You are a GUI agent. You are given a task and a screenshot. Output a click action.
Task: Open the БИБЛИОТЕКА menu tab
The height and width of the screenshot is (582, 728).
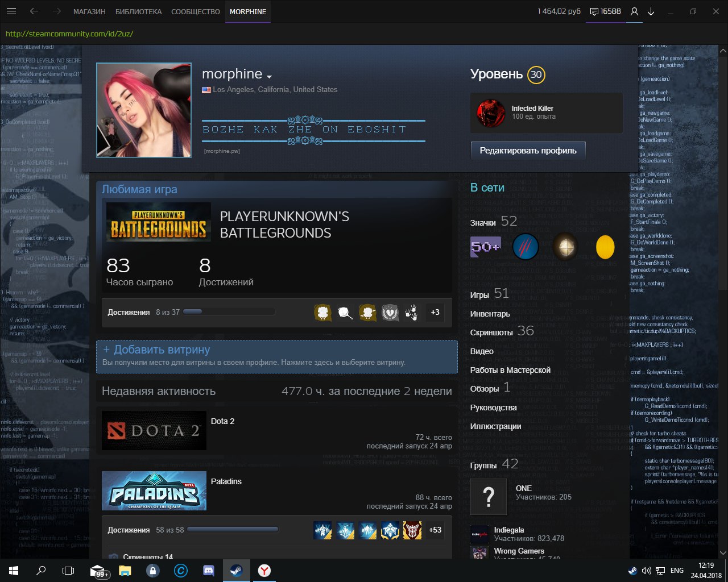point(138,11)
